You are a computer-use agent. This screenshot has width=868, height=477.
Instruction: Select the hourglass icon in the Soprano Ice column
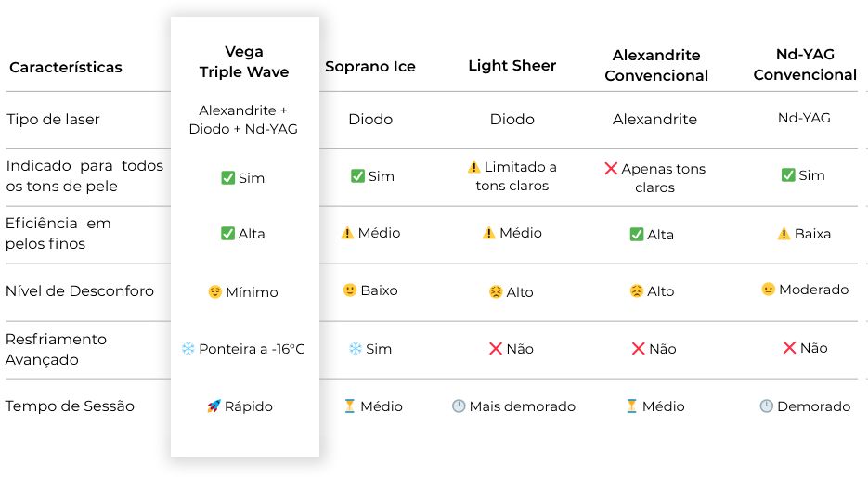click(x=350, y=406)
